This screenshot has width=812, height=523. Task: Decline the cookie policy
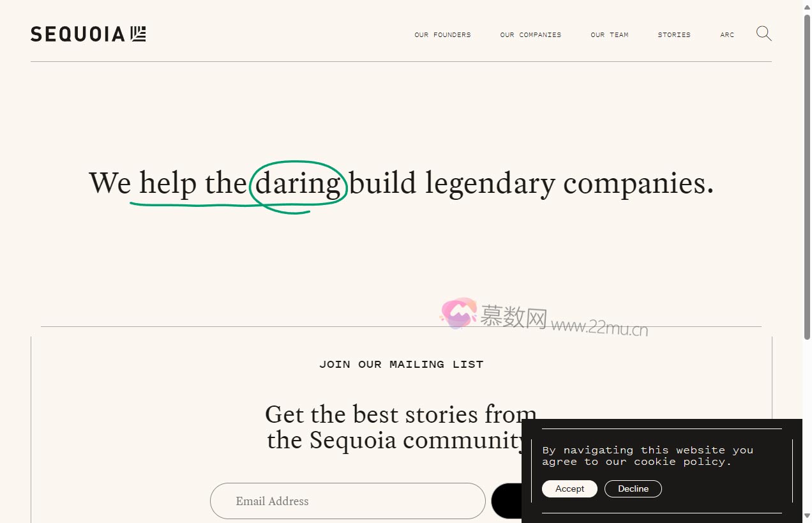tap(633, 489)
